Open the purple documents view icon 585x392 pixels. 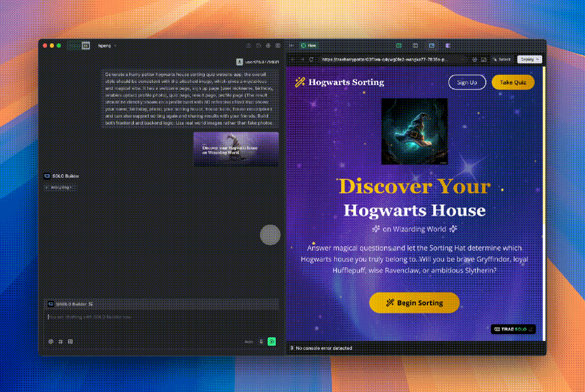tap(448, 45)
